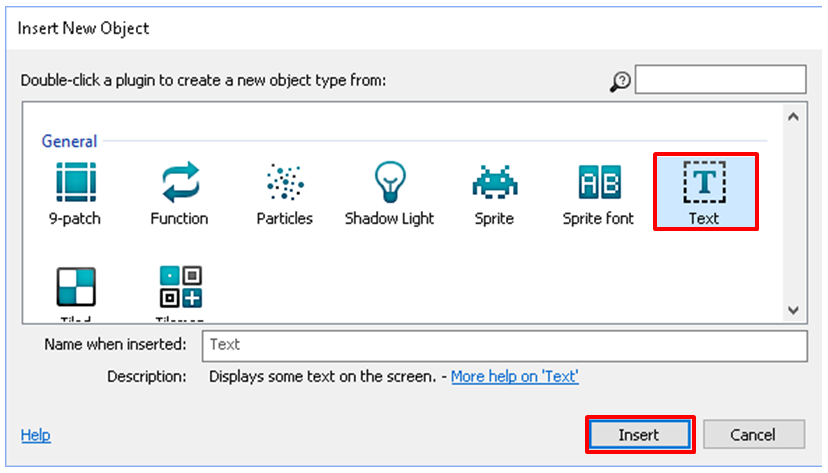Click the General category heading
The image size is (828, 473).
[x=69, y=142]
